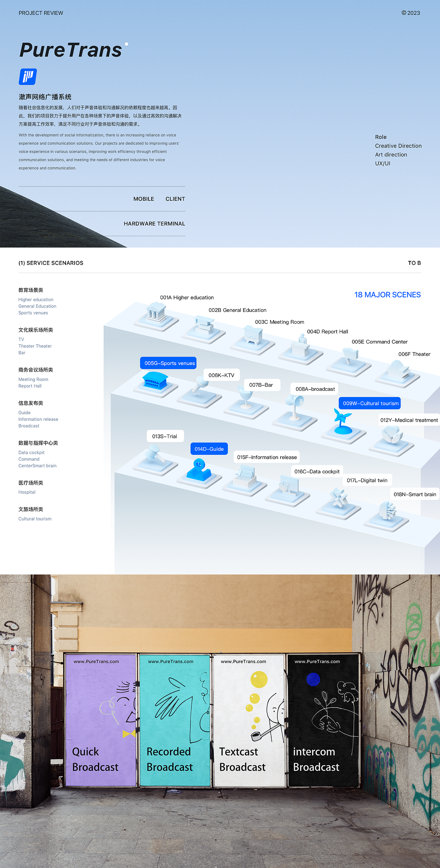The width and height of the screenshot is (440, 868).
Task: Click the 014D-Guide label
Action: [209, 449]
